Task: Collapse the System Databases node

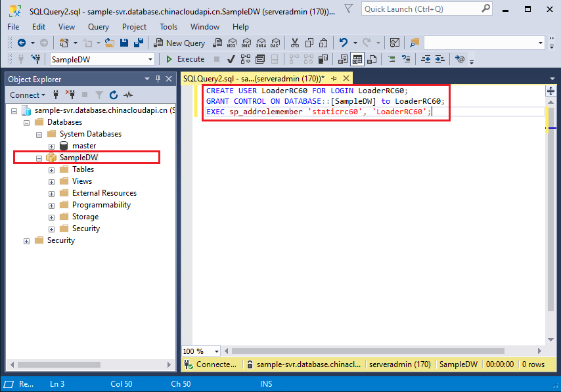Action: [39, 135]
